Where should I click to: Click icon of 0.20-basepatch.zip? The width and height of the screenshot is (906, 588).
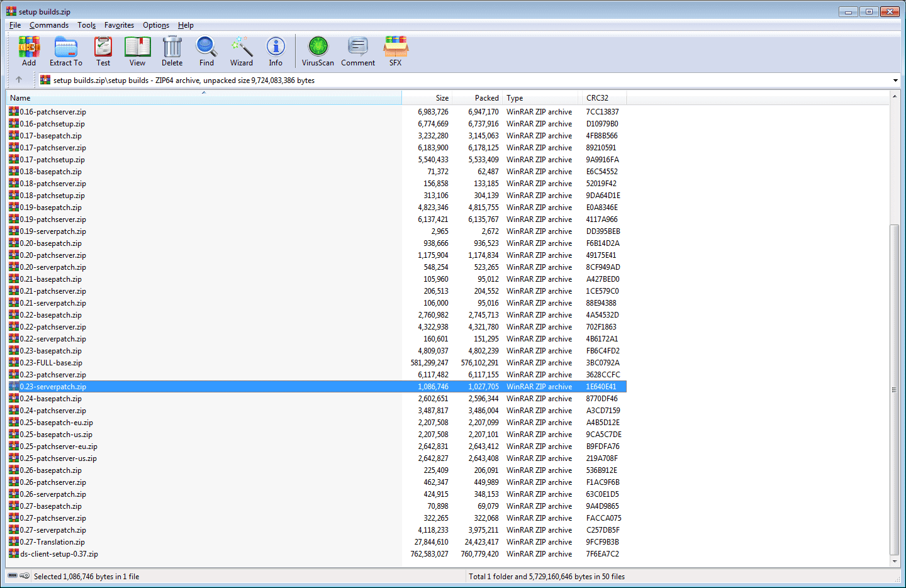(x=14, y=243)
